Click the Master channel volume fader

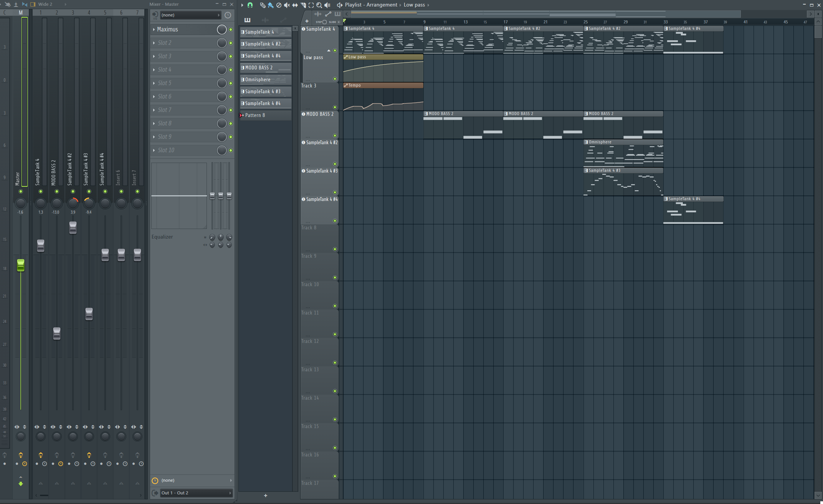point(21,265)
